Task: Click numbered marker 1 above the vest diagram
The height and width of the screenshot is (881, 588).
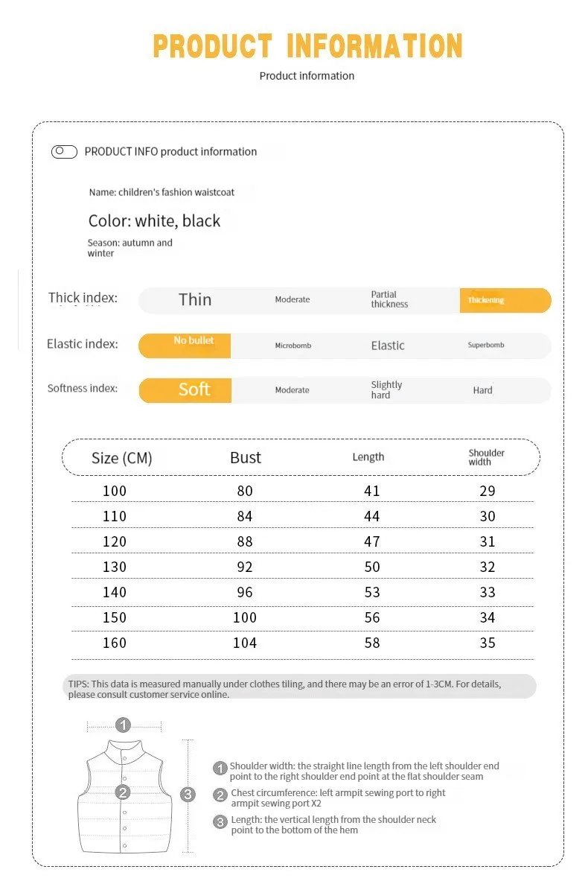Action: (x=123, y=725)
